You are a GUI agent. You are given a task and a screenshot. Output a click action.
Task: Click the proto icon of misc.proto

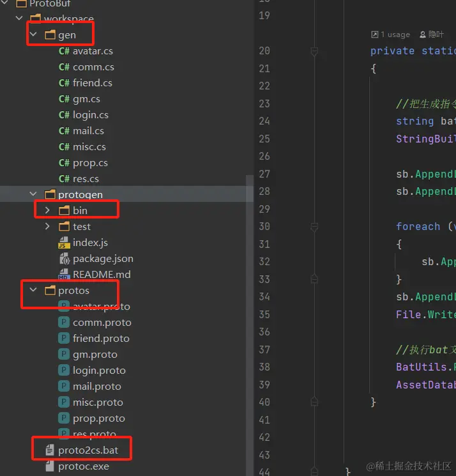click(64, 402)
